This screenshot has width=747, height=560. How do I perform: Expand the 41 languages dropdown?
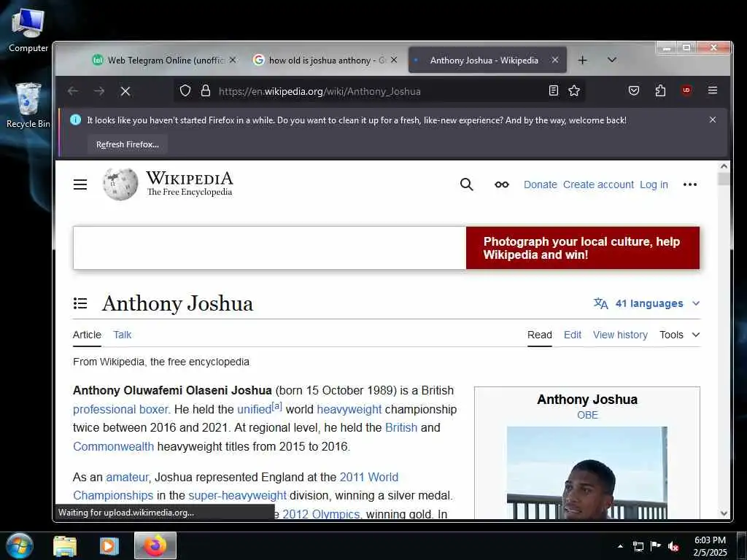tap(646, 303)
